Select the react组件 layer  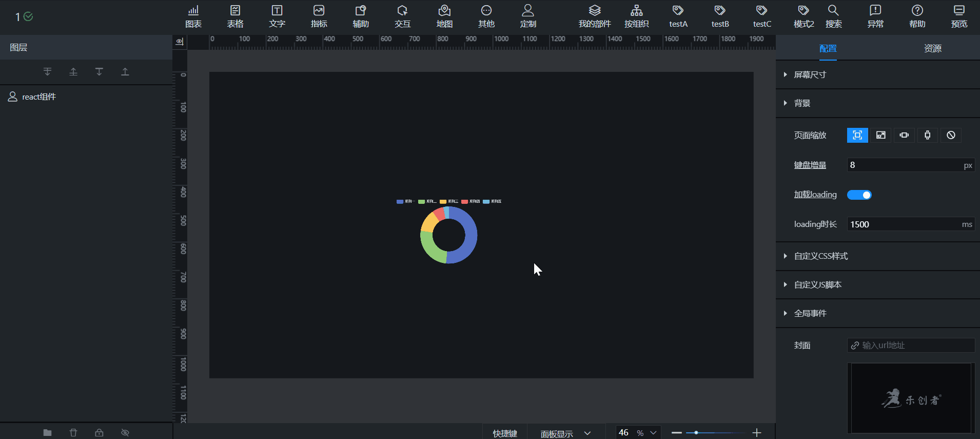[x=39, y=97]
